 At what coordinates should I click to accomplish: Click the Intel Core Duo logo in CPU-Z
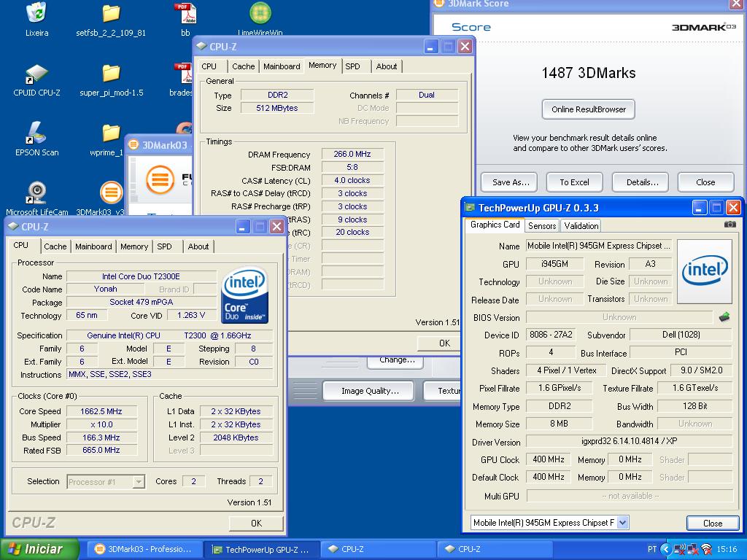tap(245, 295)
